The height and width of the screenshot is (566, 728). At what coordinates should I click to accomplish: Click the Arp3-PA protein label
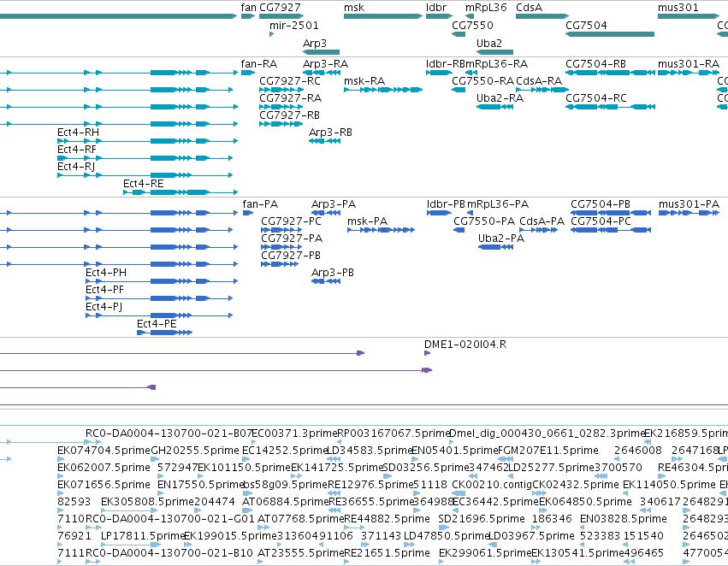coord(334,204)
